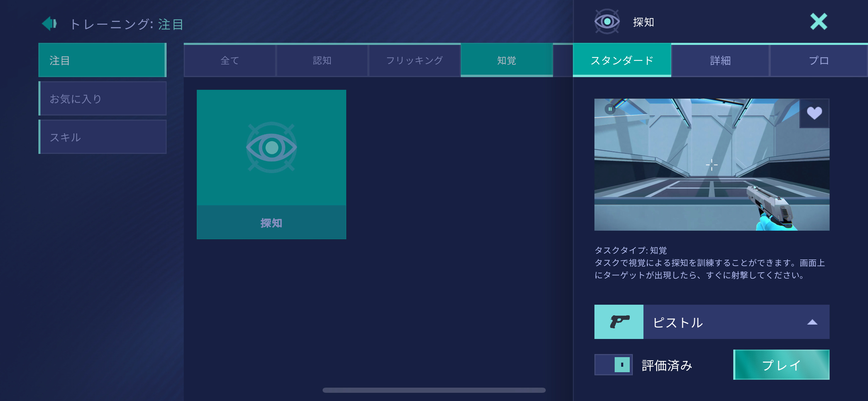The image size is (868, 401).
Task: Switch to the プロ difficulty tab
Action: click(819, 61)
